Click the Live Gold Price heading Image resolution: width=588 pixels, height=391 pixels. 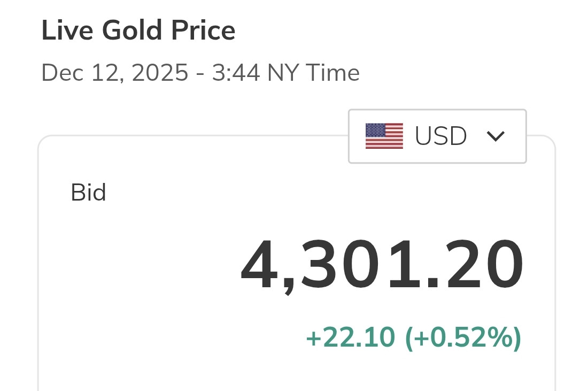pyautogui.click(x=138, y=31)
